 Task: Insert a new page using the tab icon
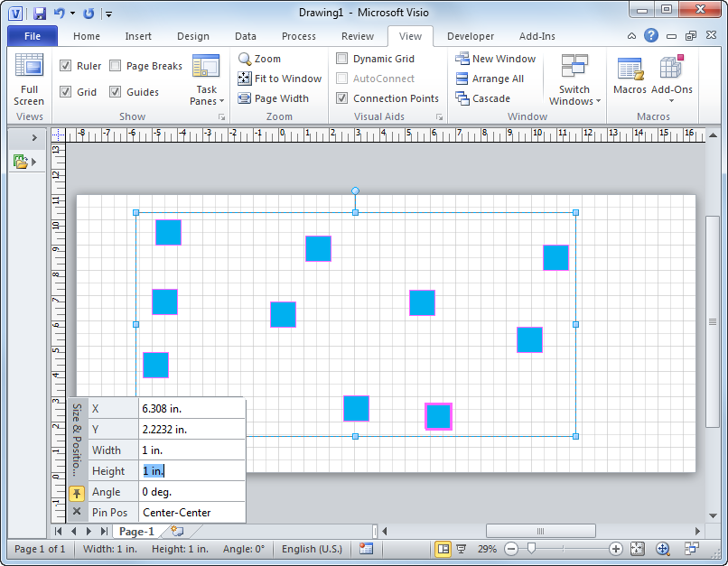tap(177, 532)
